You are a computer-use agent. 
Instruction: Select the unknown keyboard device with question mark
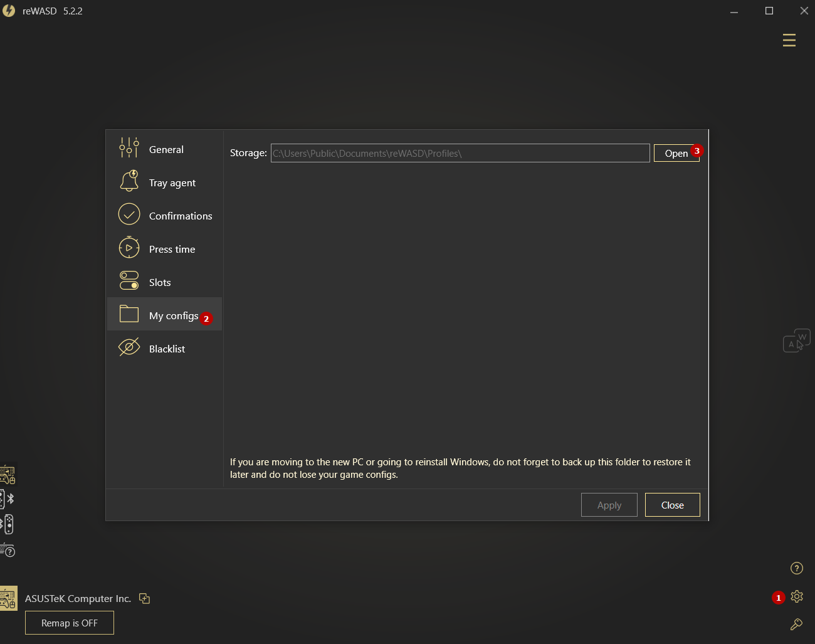[x=8, y=551]
